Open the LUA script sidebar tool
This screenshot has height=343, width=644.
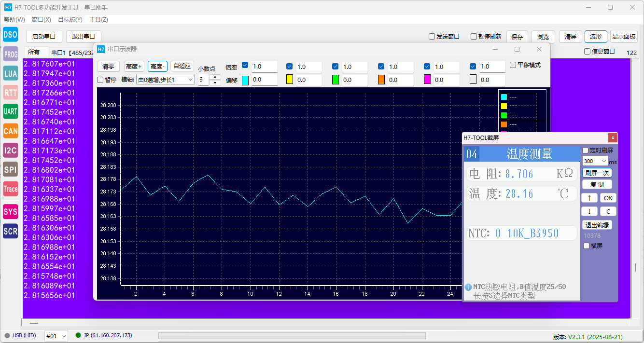[11, 73]
